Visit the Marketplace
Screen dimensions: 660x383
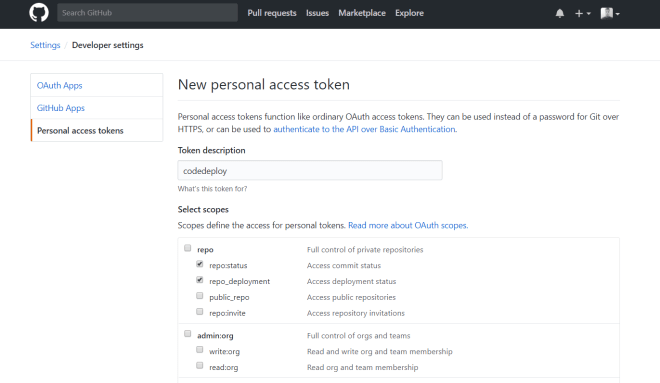click(362, 13)
